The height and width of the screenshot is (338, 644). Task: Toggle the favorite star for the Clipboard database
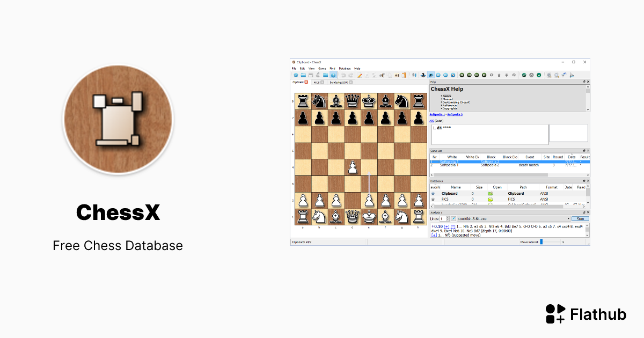433,193
